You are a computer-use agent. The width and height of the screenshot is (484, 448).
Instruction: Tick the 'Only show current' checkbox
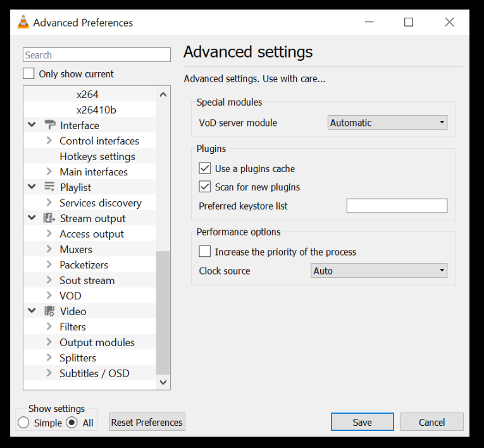[28, 74]
